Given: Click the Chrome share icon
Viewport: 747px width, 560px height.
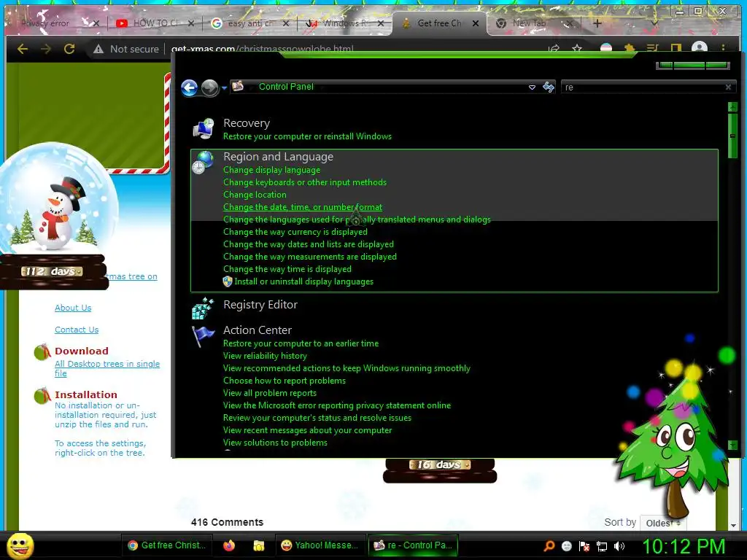Looking at the screenshot, I should coord(554,48).
